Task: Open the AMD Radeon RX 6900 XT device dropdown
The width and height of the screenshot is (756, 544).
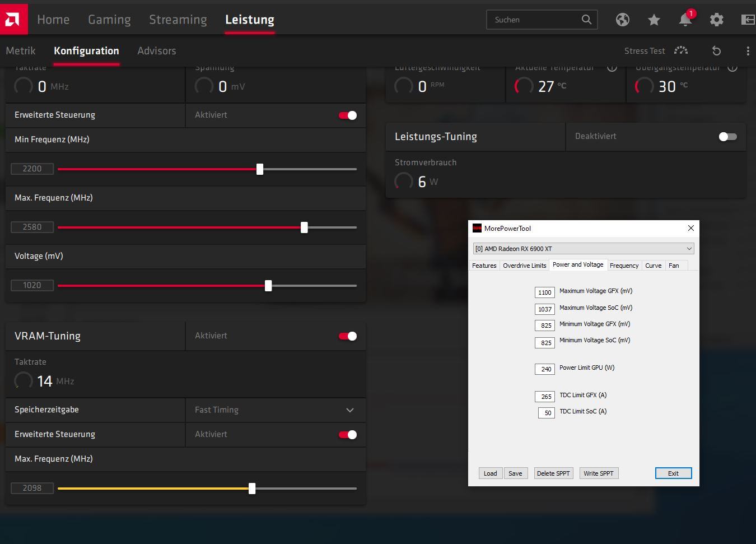Action: point(584,249)
